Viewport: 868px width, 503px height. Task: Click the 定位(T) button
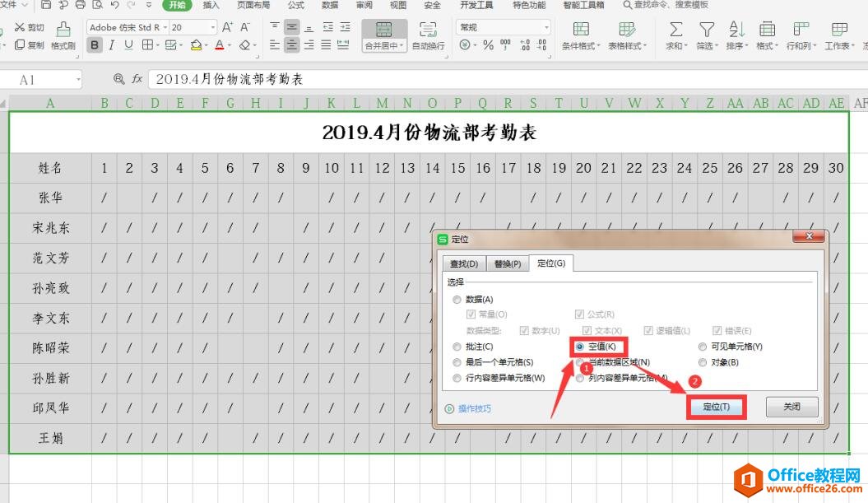717,407
